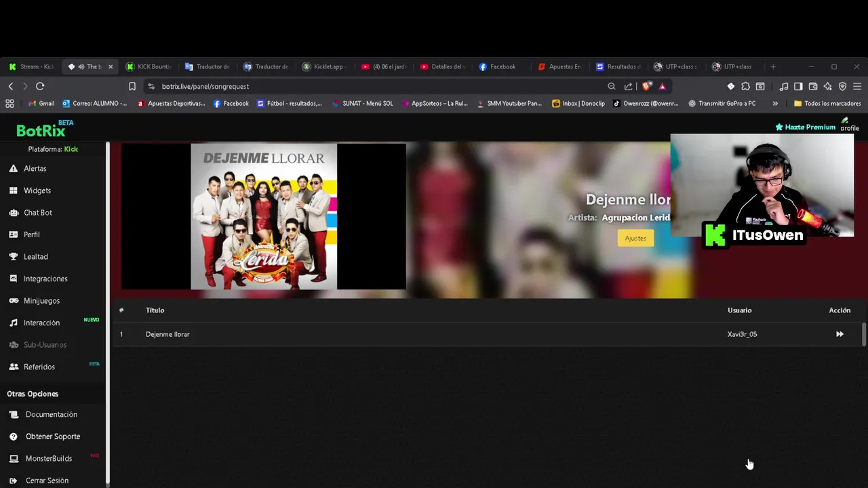Click the Integraciones icon in sidebar
Viewport: 868px width, 488px height.
coord(13,279)
